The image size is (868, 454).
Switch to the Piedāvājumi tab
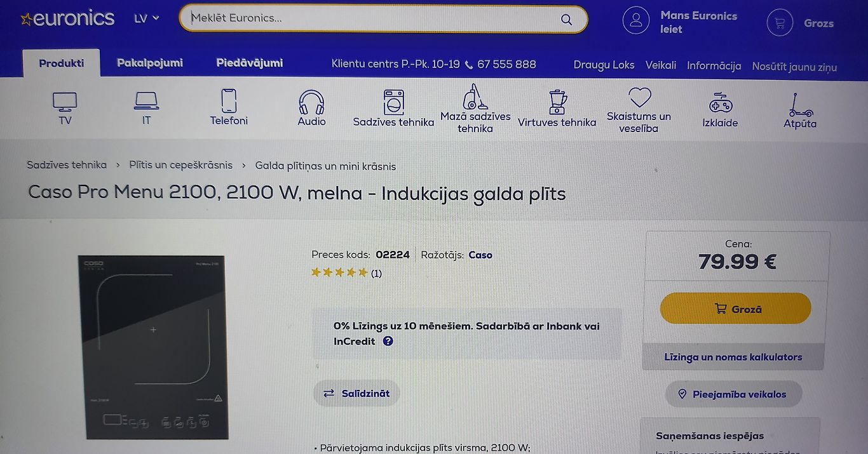coord(250,63)
